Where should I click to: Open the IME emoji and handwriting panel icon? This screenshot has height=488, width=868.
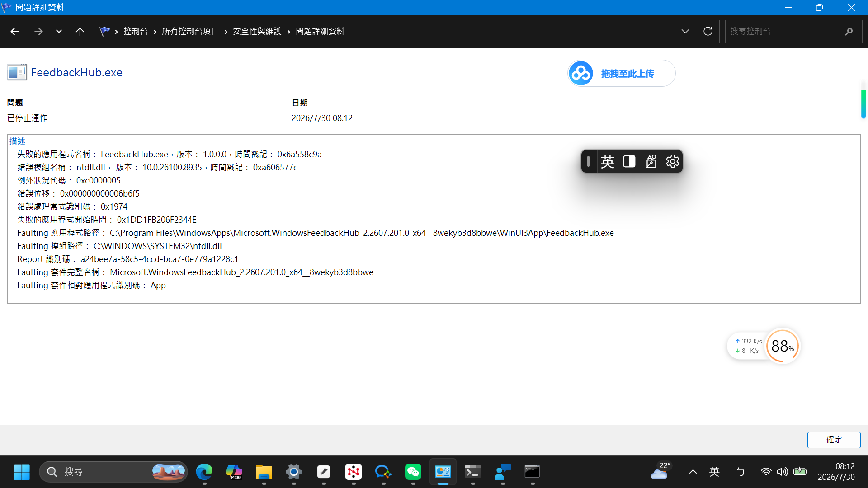651,161
